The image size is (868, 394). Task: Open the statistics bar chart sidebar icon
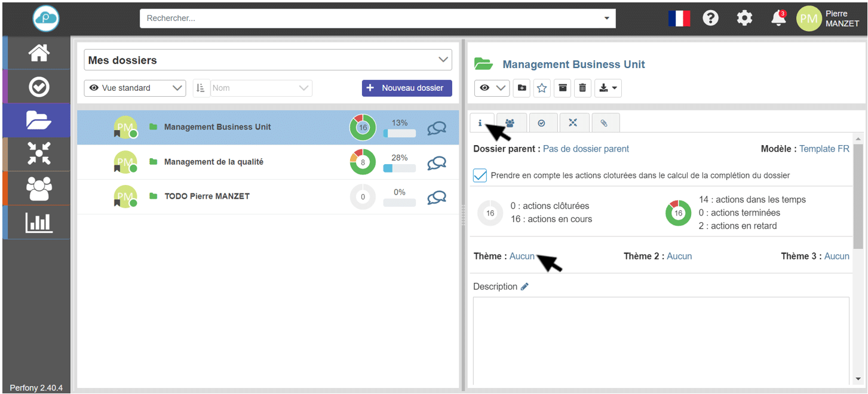point(39,223)
